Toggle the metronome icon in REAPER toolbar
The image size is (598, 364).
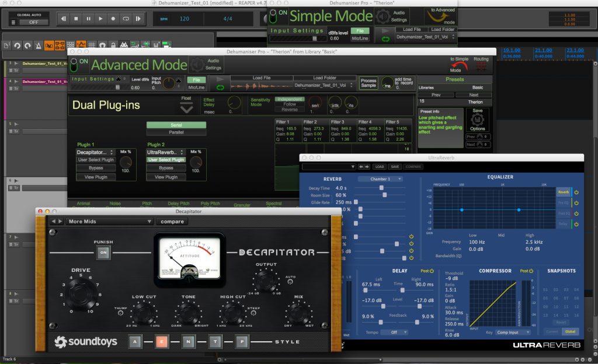tap(39, 45)
